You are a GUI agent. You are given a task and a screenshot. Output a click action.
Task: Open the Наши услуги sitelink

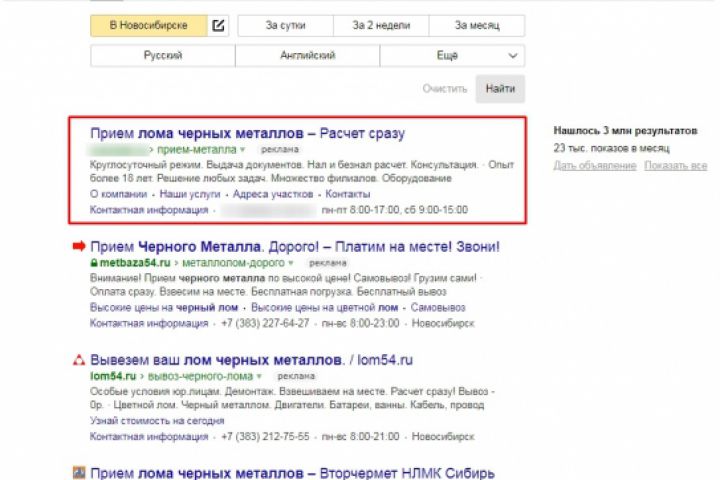point(190,194)
